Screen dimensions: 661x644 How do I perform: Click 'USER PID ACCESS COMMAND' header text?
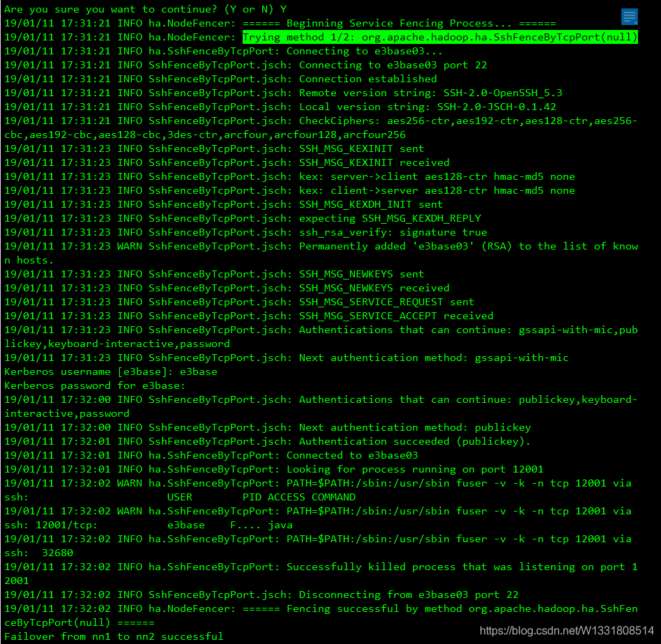261,497
